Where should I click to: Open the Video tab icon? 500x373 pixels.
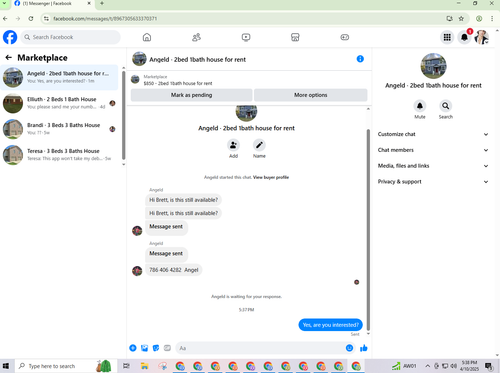pyautogui.click(x=246, y=37)
